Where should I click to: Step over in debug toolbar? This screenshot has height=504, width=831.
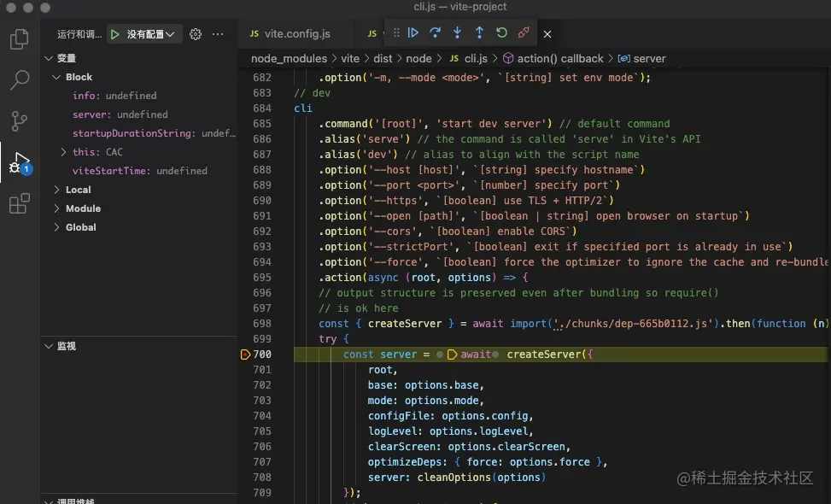click(x=435, y=32)
